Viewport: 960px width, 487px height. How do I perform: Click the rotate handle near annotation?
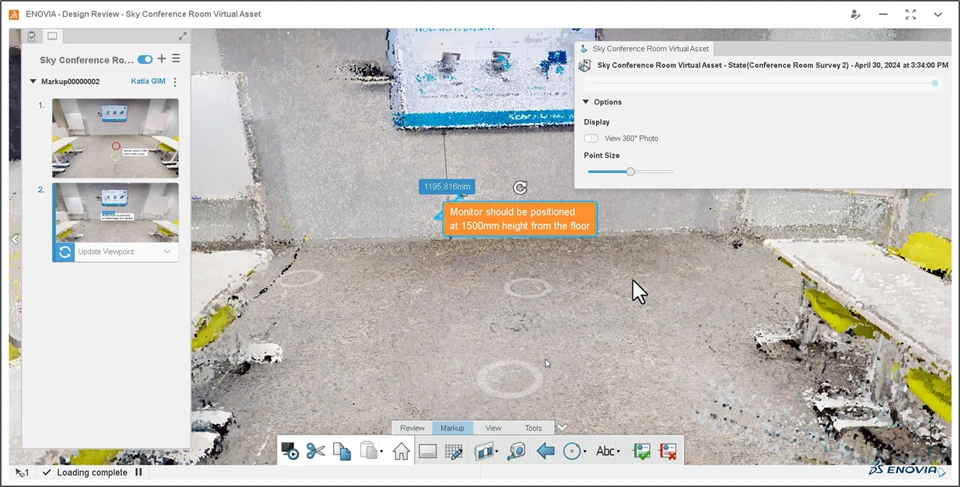click(x=520, y=187)
